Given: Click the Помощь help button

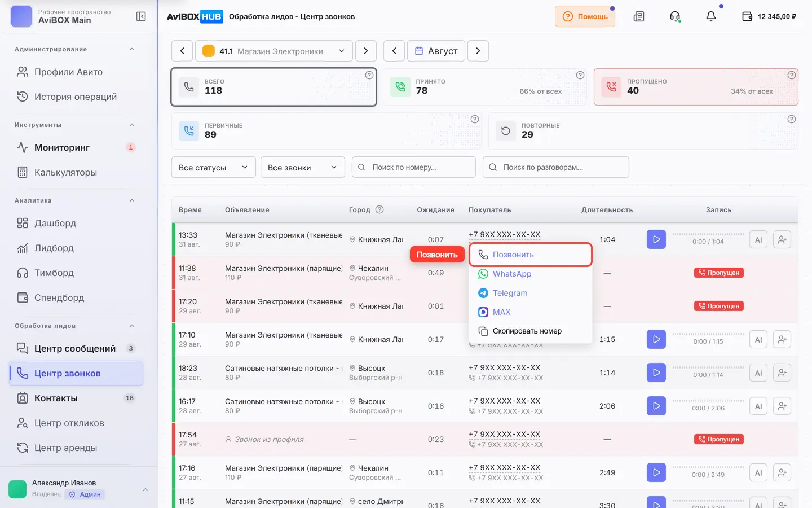Looking at the screenshot, I should (x=585, y=16).
